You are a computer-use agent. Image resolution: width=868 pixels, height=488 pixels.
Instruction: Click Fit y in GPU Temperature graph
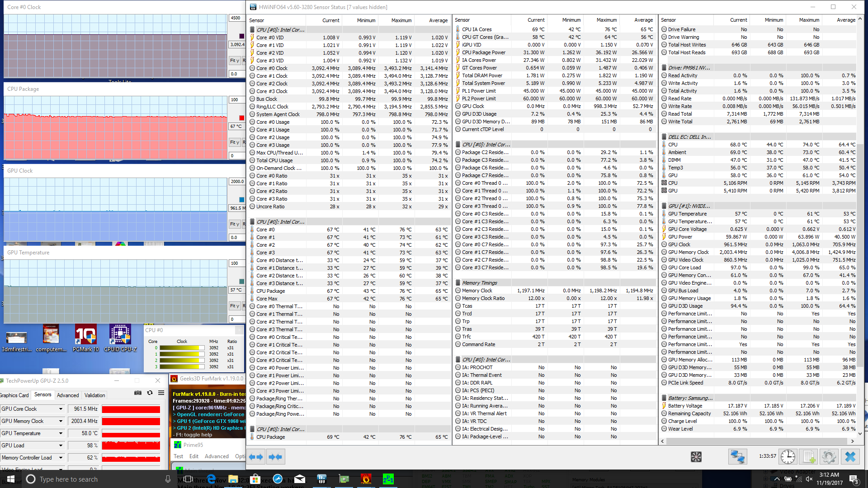click(x=235, y=306)
